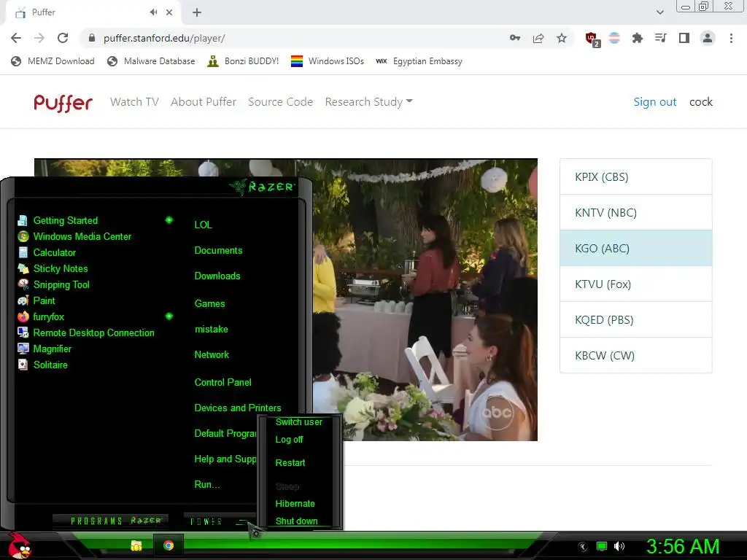Open Malware Database bookmark
This screenshot has height=560, width=747.
(151, 61)
